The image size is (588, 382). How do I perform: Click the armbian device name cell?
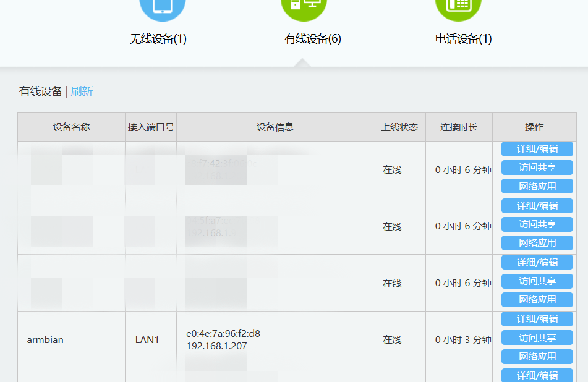[45, 340]
